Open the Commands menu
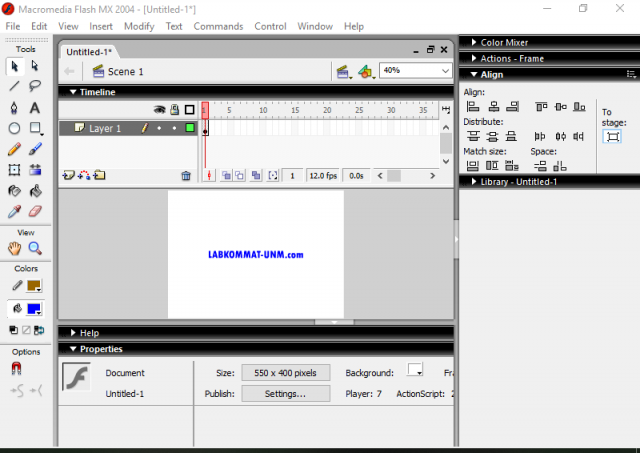The width and height of the screenshot is (640, 453). coord(218,27)
